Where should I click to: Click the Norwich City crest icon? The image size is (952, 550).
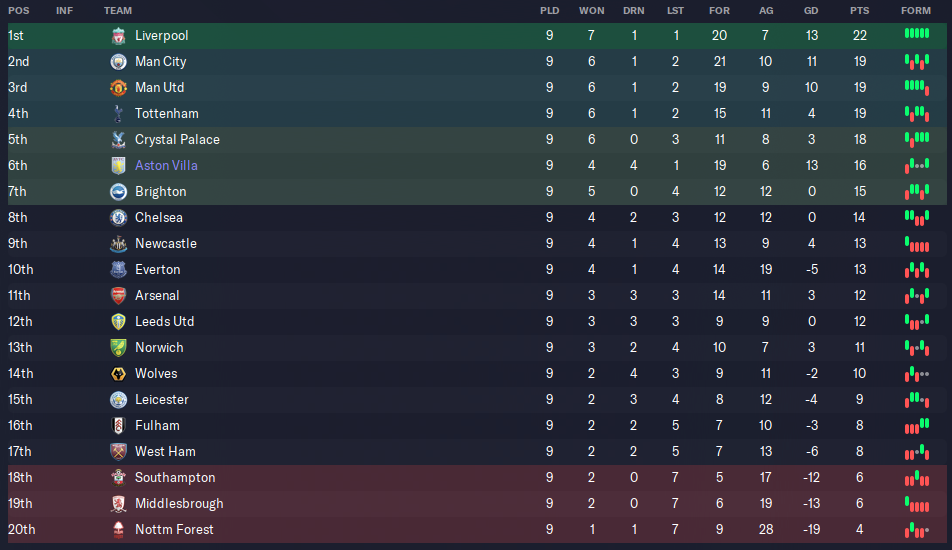[x=118, y=348]
